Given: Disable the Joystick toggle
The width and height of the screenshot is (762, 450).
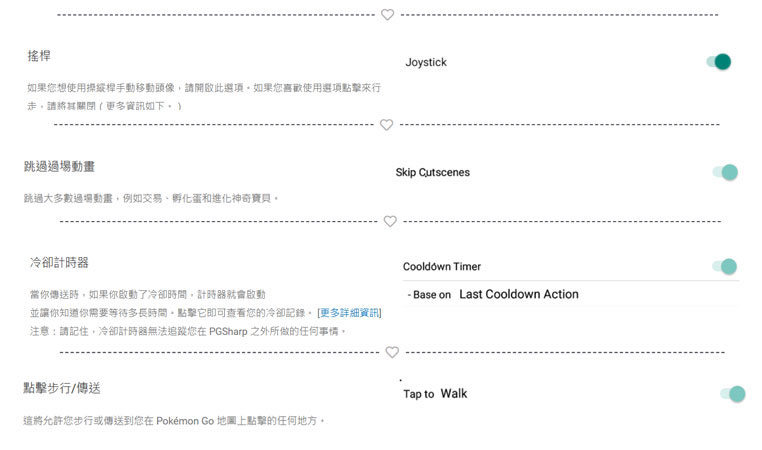Looking at the screenshot, I should 719,62.
